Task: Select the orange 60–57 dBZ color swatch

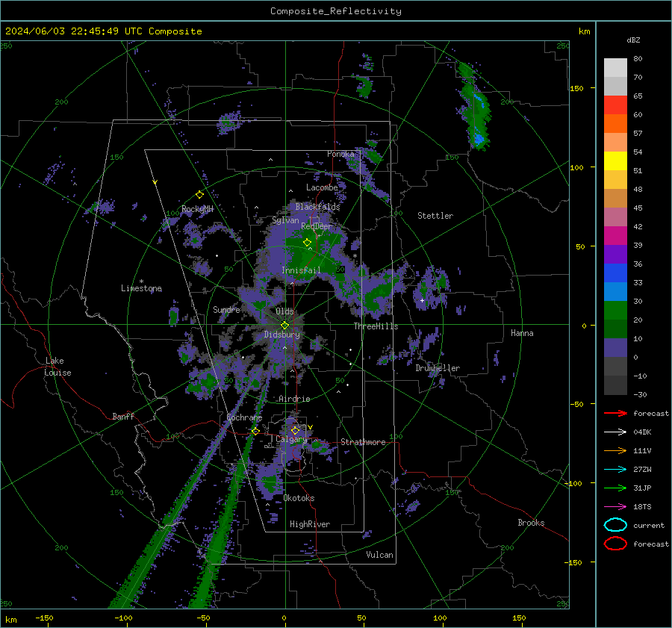Action: click(x=615, y=123)
